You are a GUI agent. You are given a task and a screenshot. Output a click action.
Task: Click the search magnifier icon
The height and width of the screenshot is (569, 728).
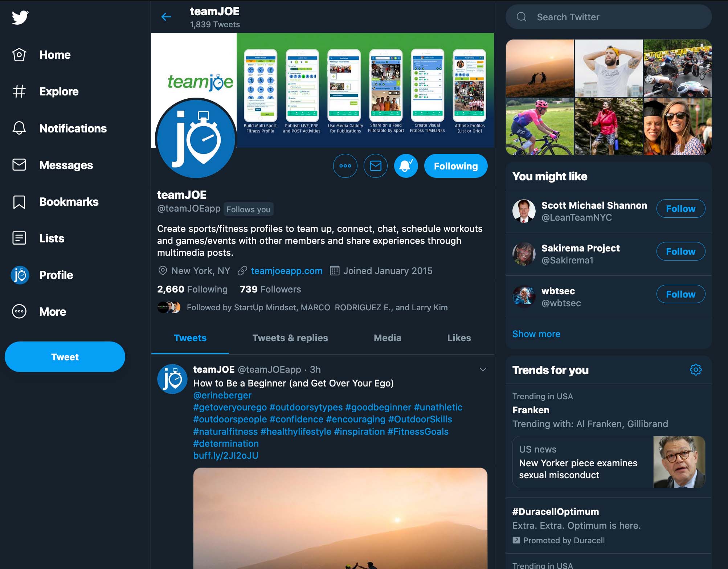click(522, 17)
